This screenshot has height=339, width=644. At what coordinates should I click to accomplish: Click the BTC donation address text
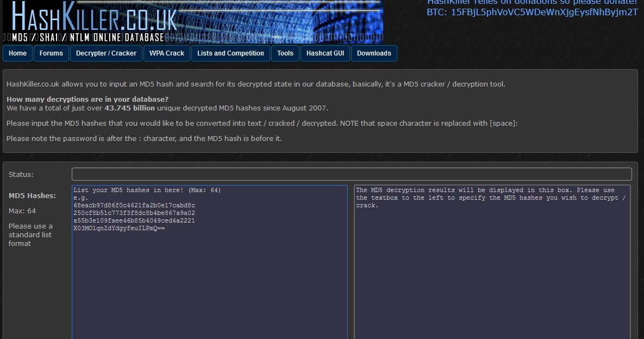click(532, 13)
